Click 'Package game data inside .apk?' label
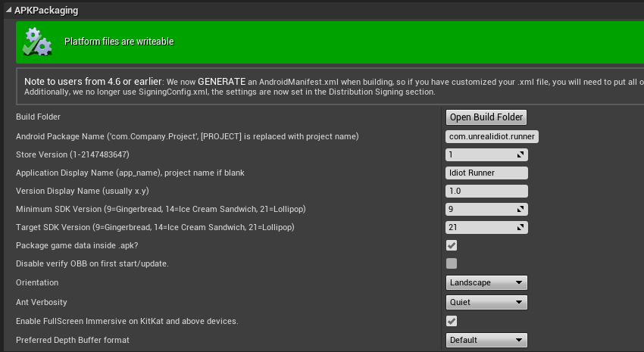Screen dimensions: 644x352 tap(77, 245)
